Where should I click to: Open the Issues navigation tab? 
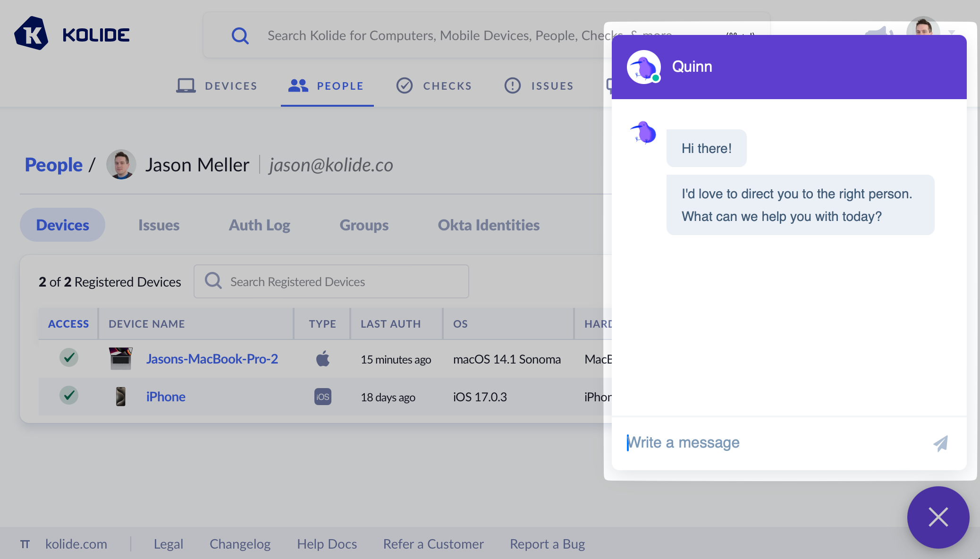tap(539, 86)
